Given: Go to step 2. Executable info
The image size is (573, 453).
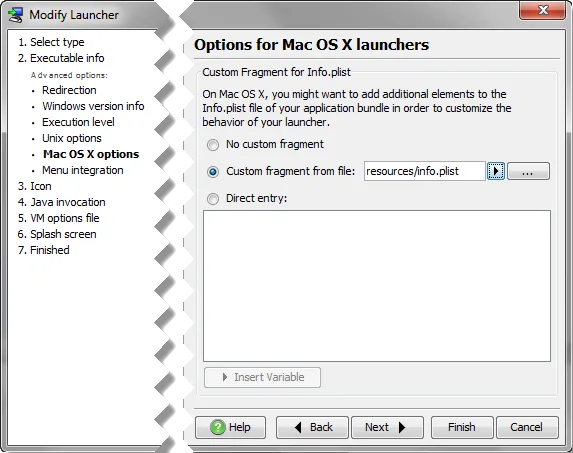Looking at the screenshot, I should point(61,58).
